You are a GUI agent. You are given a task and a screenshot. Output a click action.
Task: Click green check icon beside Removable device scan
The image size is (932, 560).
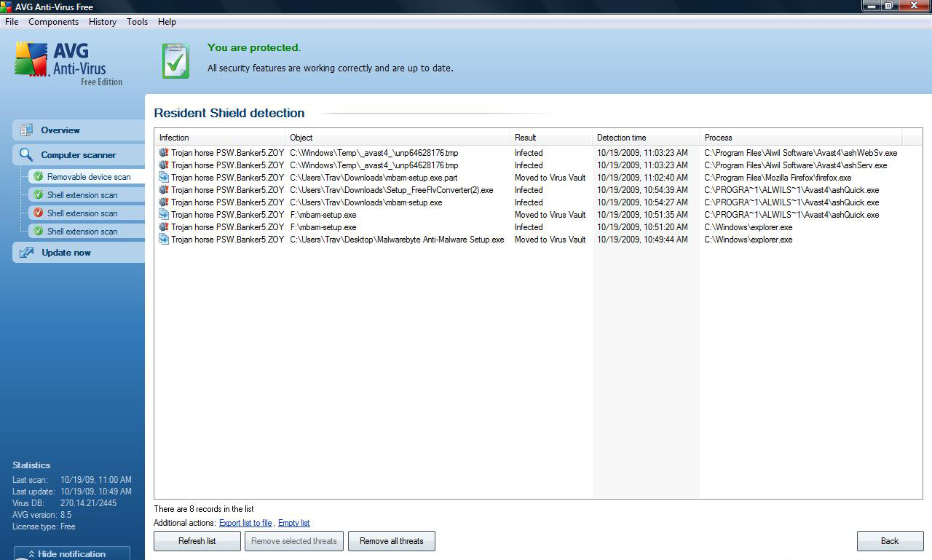pos(38,176)
